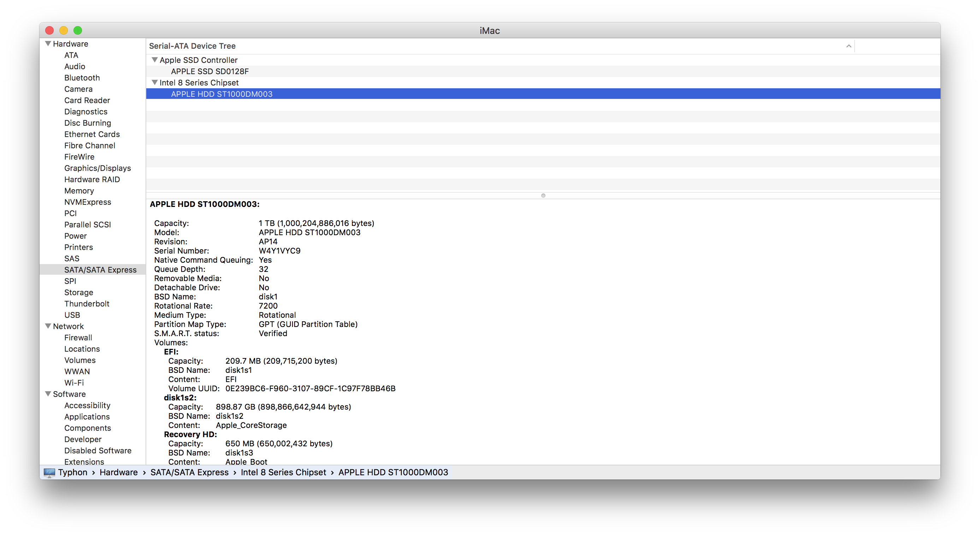980x536 pixels.
Task: Navigate to Hardware via the breadcrumb bar
Action: click(118, 472)
